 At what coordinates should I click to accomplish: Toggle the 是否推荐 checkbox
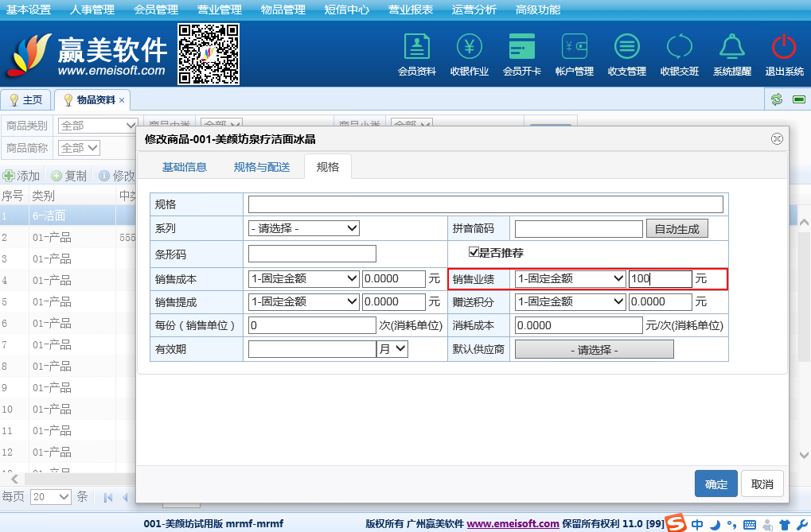click(x=474, y=253)
